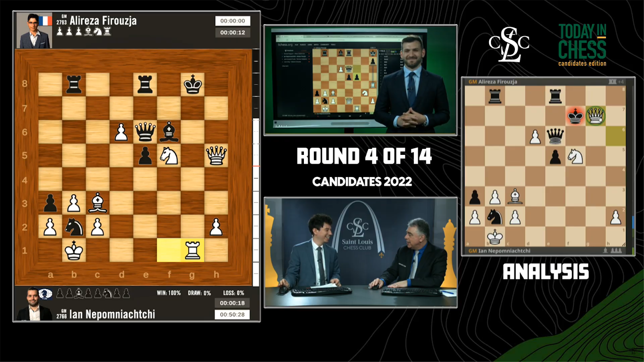
Task: Click the evaluation bar beside main board
Action: point(256,167)
